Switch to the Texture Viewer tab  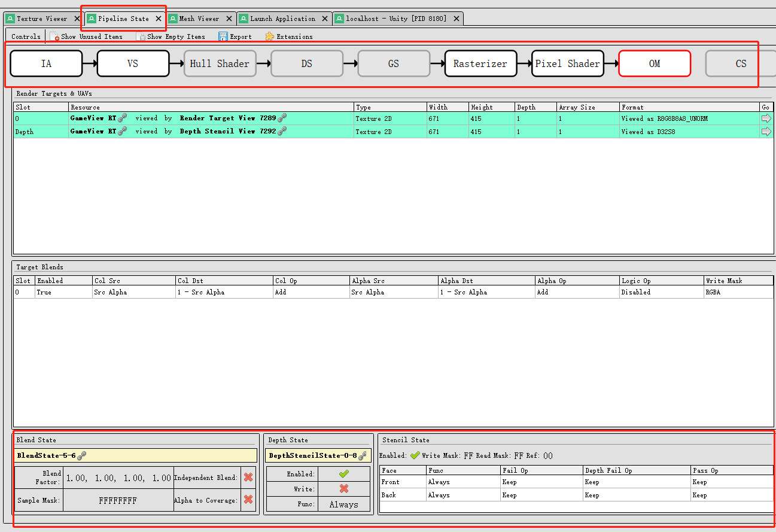pos(42,19)
